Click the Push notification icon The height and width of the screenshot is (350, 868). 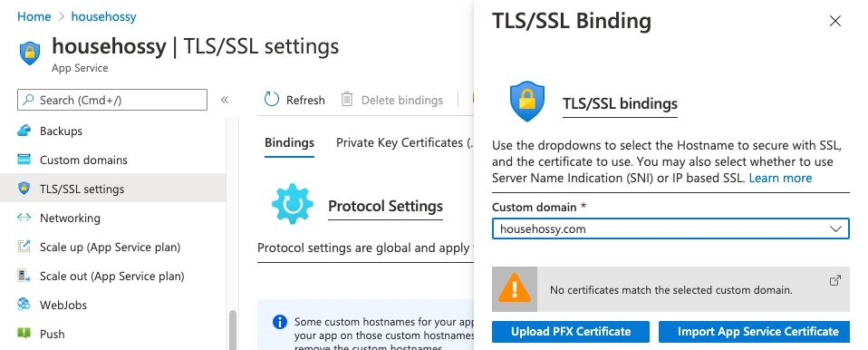click(24, 334)
